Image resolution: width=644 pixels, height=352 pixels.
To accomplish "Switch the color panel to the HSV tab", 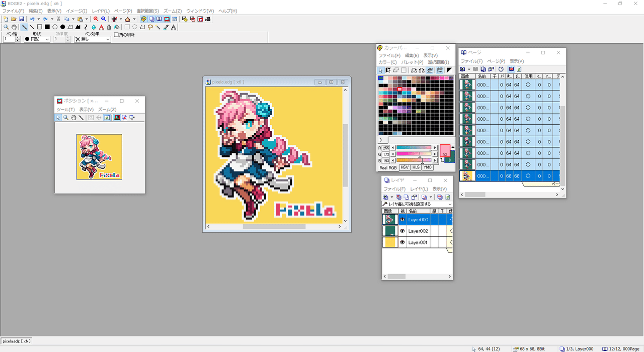I will pos(405,167).
